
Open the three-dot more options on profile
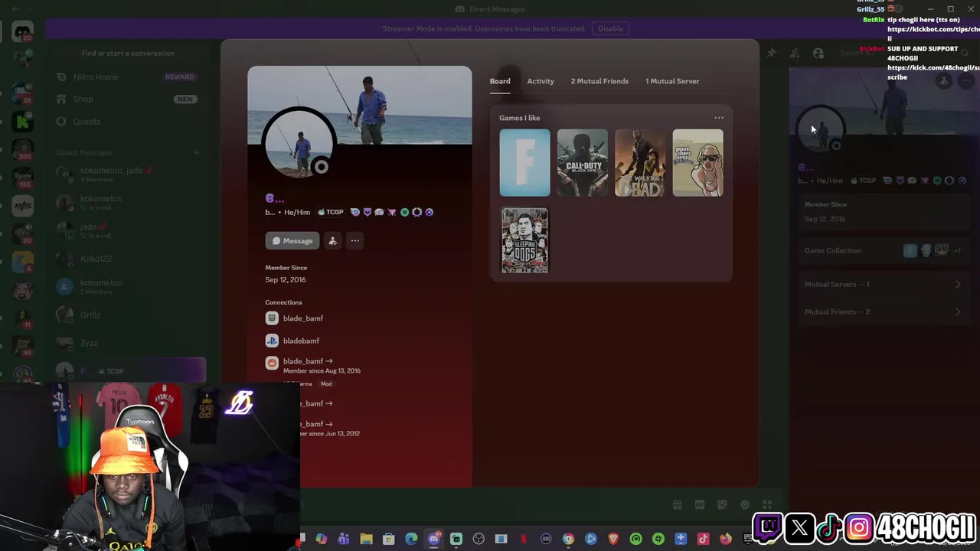(x=354, y=241)
